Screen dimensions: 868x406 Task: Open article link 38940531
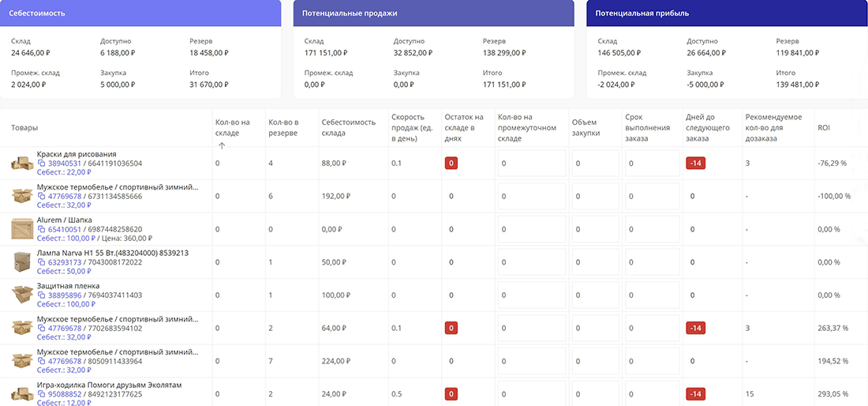point(65,164)
